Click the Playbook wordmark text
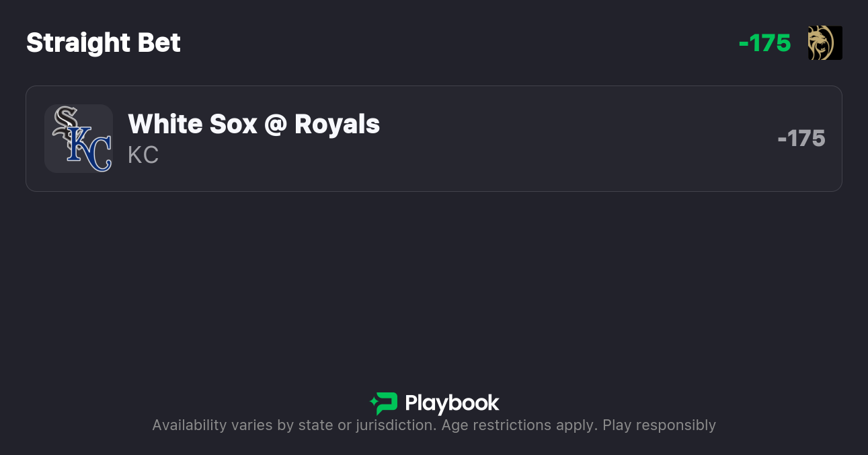868x455 pixels. 452,403
